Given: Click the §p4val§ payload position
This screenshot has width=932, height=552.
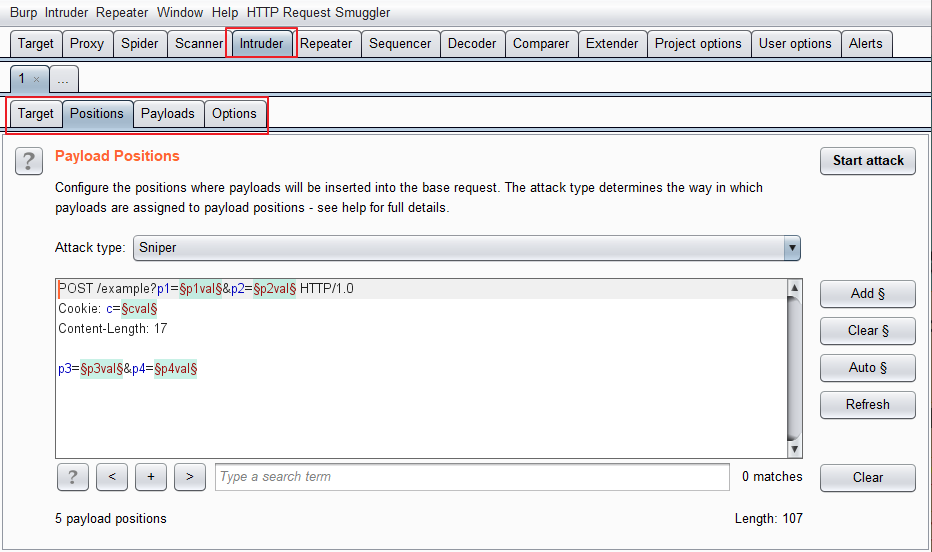Looking at the screenshot, I should [x=175, y=369].
